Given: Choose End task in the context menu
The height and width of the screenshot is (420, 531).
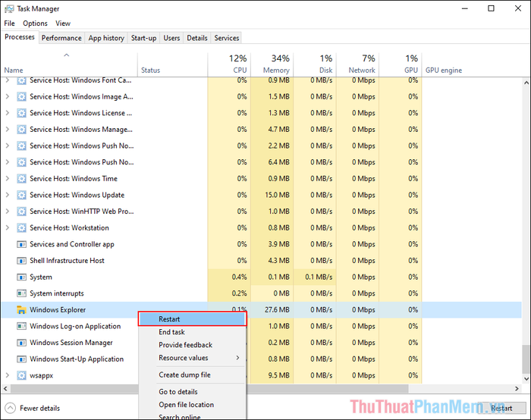Looking at the screenshot, I should [192, 332].
